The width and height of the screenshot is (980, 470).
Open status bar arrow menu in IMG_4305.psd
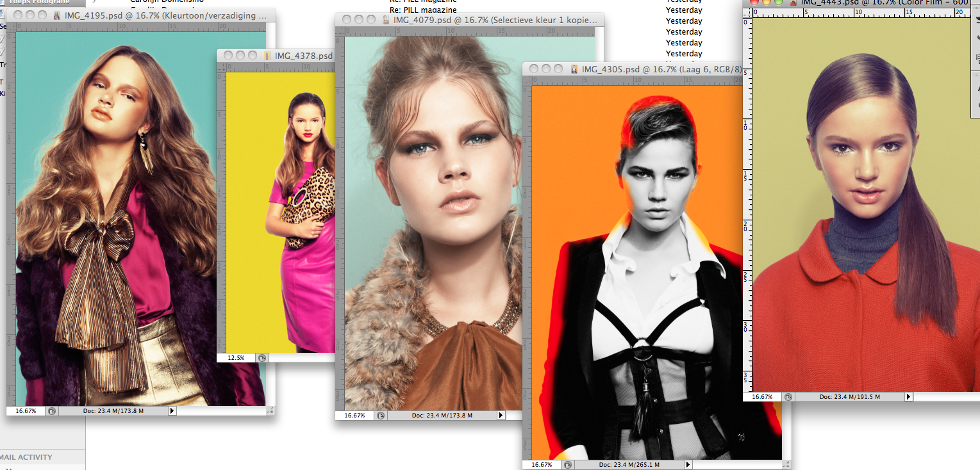[688, 465]
